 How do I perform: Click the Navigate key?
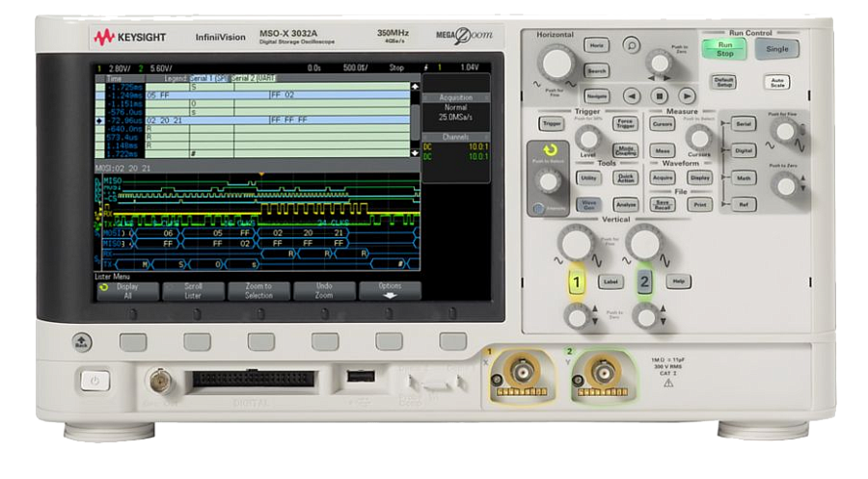[597, 96]
